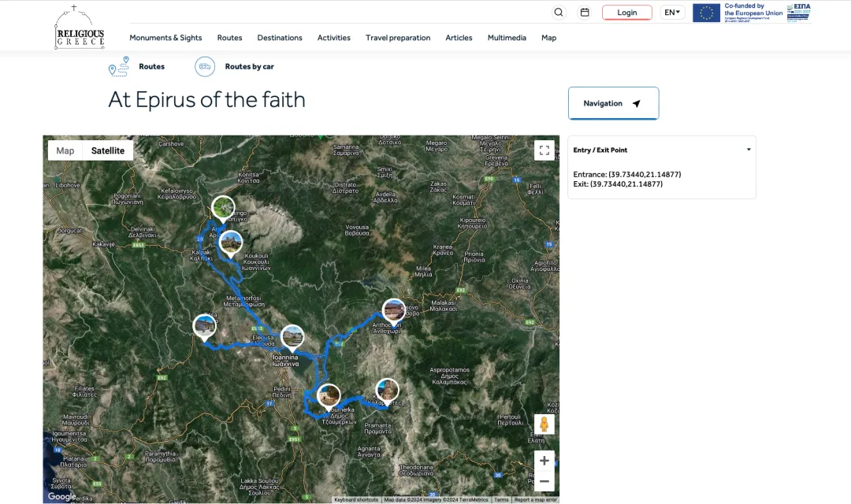Click the Routes by car icon
Viewport: 851px width, 504px height.
(205, 67)
